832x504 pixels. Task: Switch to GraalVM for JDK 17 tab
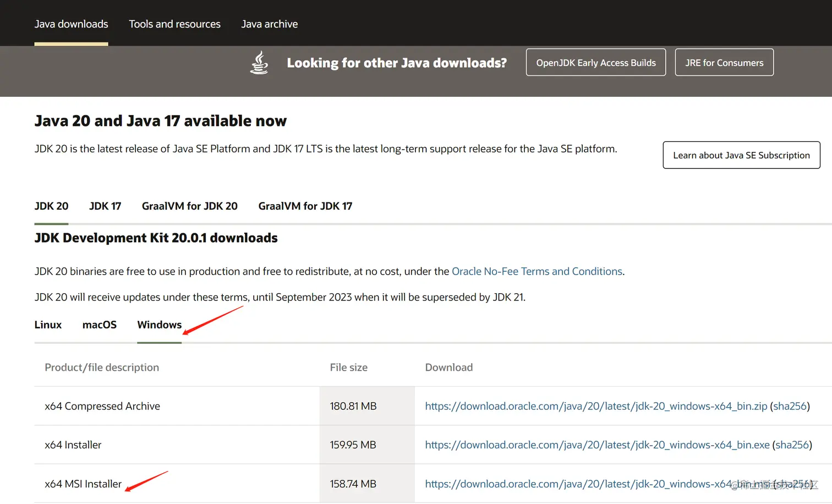pos(305,206)
